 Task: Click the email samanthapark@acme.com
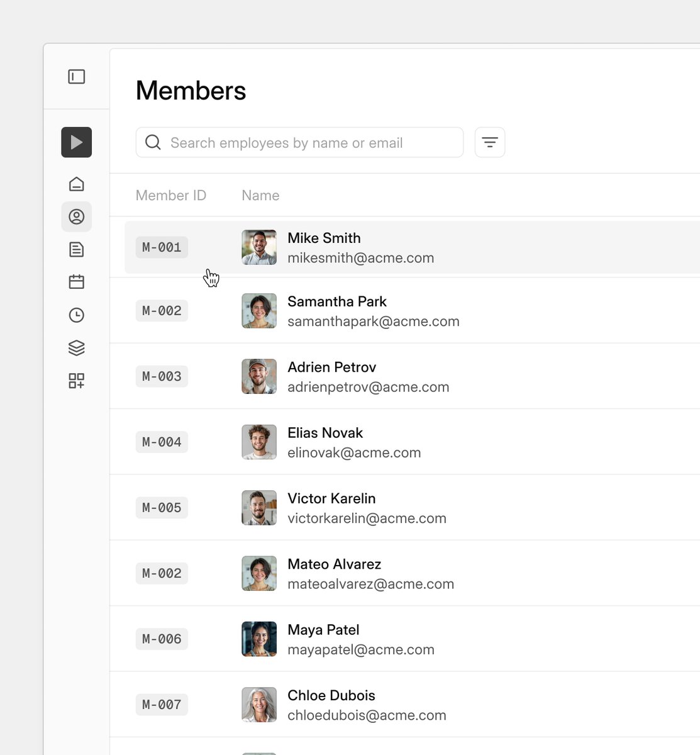[x=374, y=322]
